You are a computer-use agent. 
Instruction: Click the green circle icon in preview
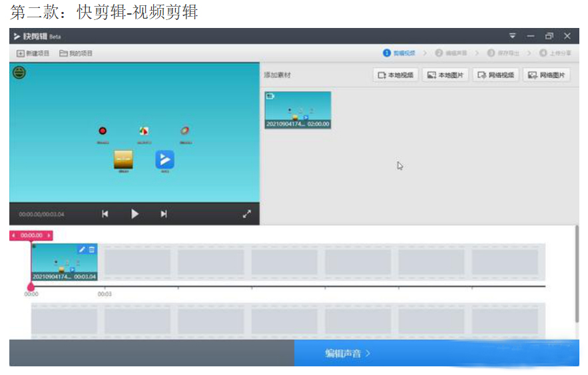pos(19,72)
